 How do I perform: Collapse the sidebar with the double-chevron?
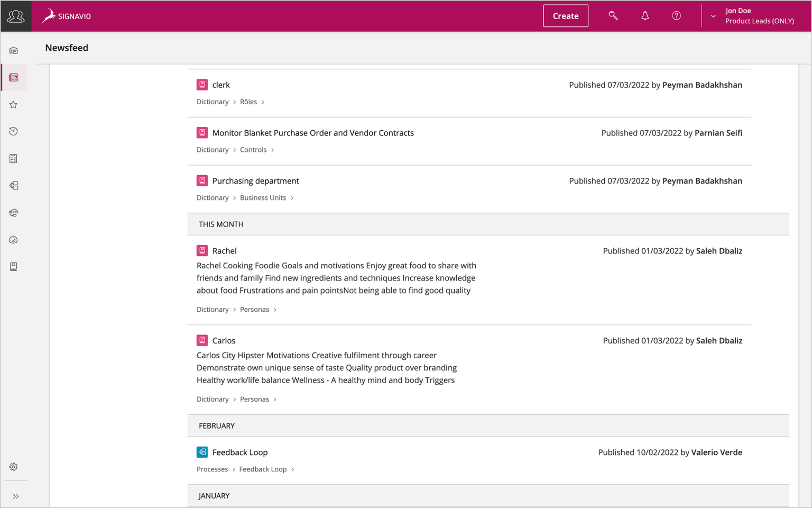[x=15, y=496]
